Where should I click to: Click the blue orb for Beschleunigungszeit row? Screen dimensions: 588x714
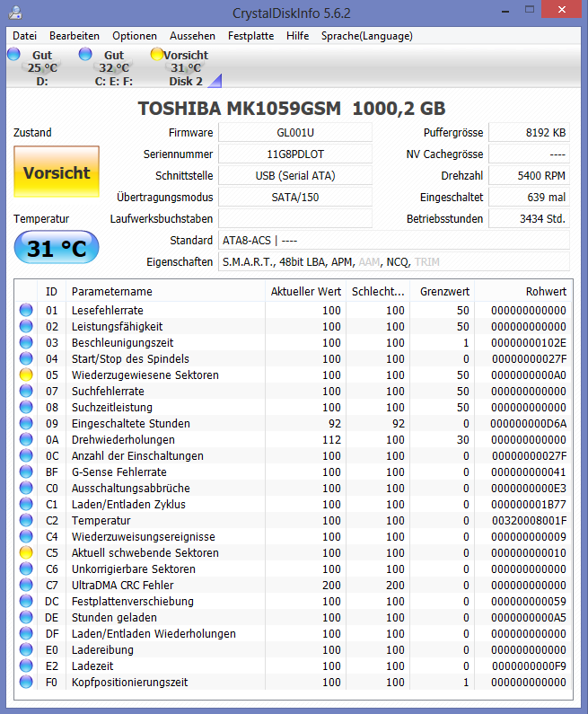26,342
